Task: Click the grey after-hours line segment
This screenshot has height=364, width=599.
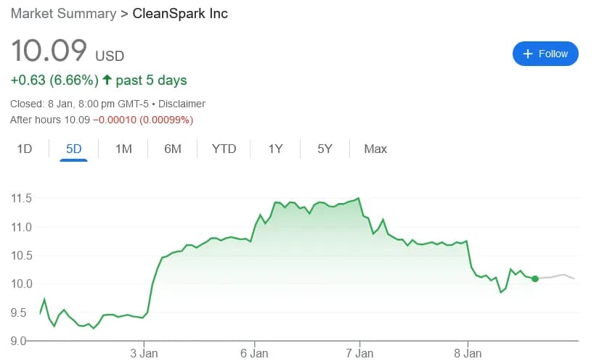Action: click(558, 276)
